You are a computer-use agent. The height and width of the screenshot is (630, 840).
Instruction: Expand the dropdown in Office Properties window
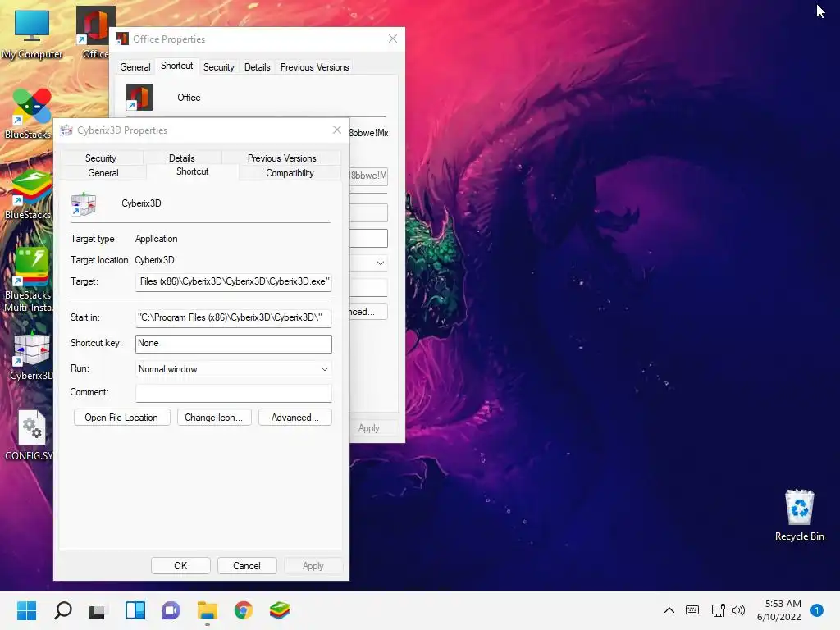coord(380,263)
